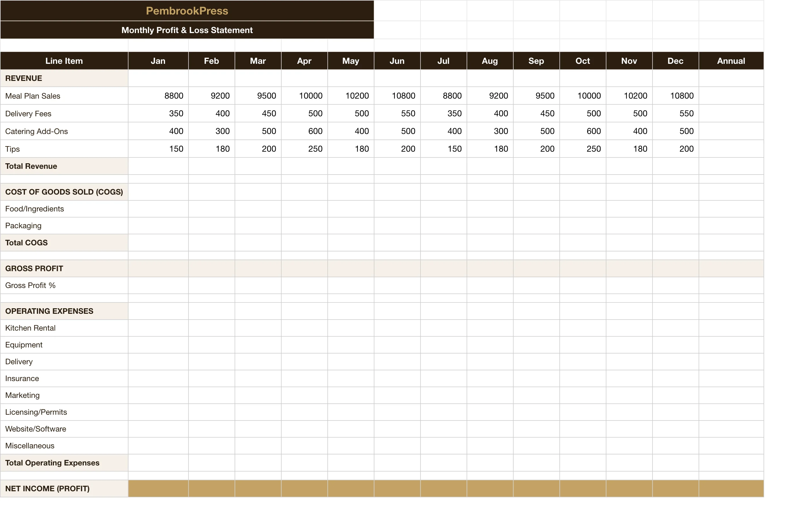Click the Jan column header
Screen dimensions: 812x522
[158, 61]
